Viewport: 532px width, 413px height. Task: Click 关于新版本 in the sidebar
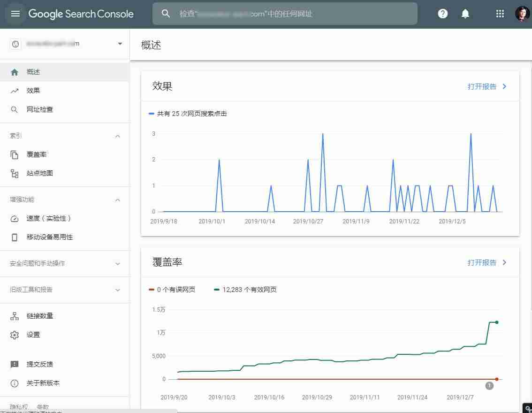point(64,383)
